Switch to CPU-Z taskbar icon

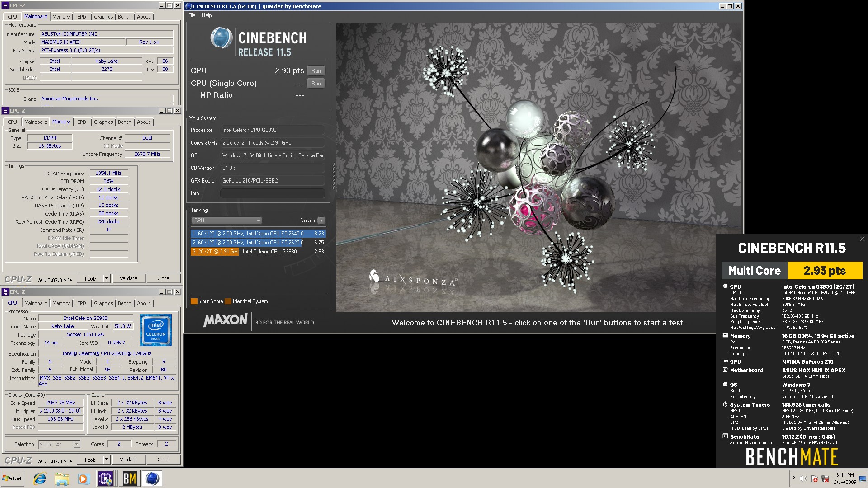pos(105,479)
